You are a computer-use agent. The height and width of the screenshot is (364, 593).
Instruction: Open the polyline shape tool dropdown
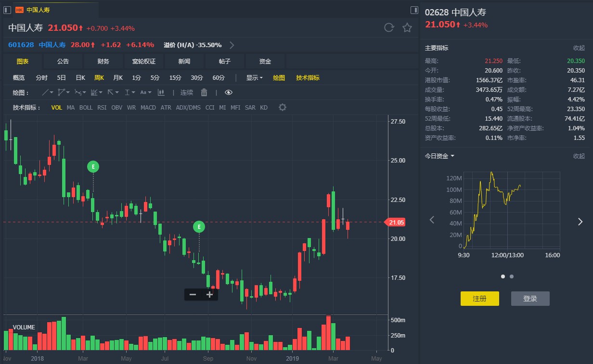point(64,92)
